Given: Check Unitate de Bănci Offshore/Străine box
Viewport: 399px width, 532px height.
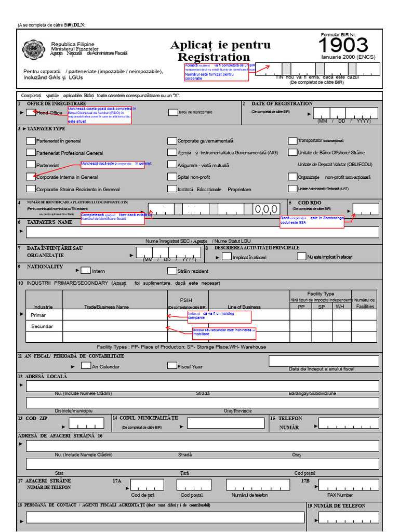Looking at the screenshot, I should 292,152.
